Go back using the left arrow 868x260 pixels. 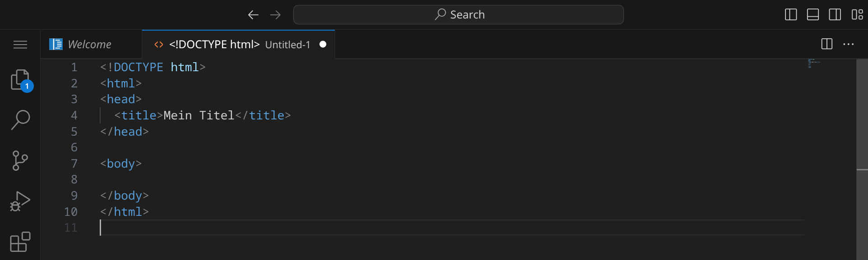click(253, 15)
